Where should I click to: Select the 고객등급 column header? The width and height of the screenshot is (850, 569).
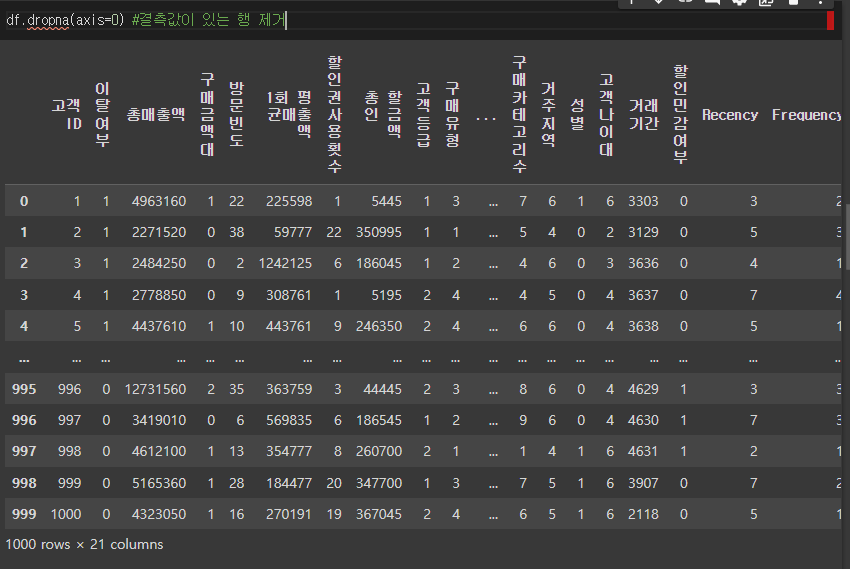coord(423,114)
